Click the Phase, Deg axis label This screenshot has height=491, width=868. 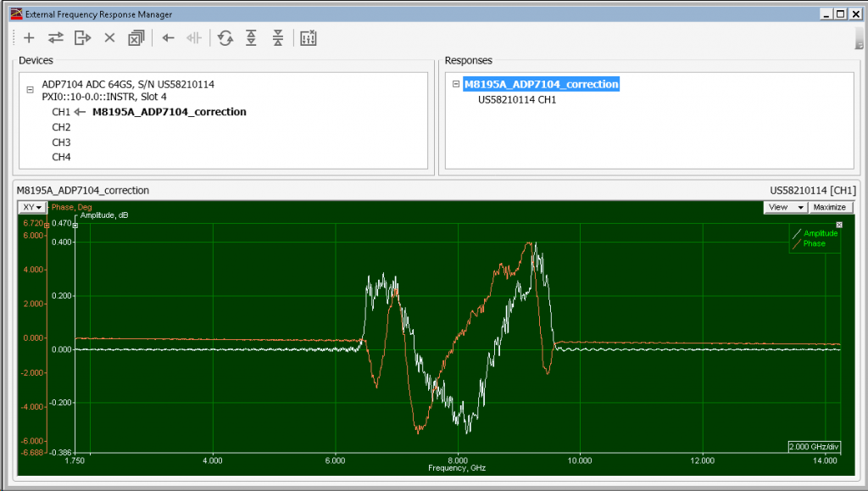(72, 207)
